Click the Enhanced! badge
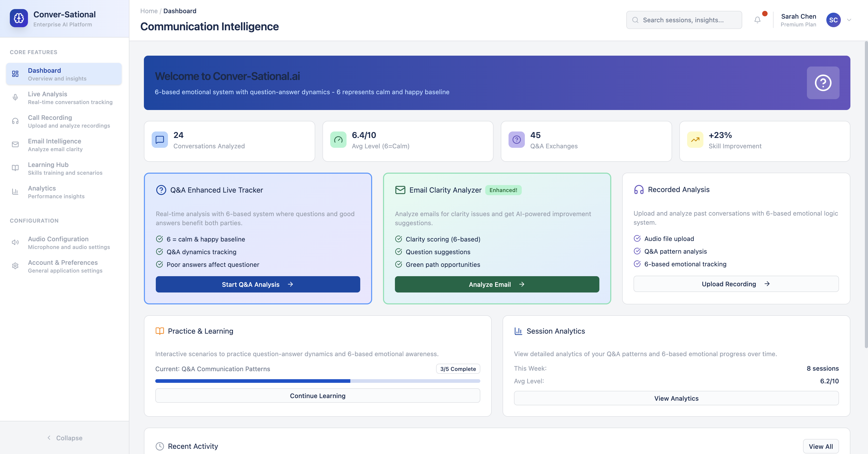The height and width of the screenshot is (454, 868). [503, 190]
